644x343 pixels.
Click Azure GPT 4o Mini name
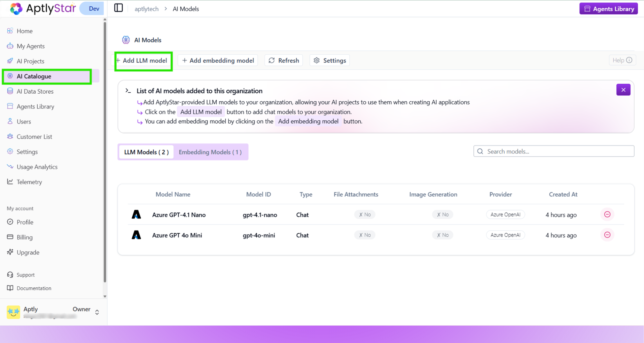click(x=177, y=235)
